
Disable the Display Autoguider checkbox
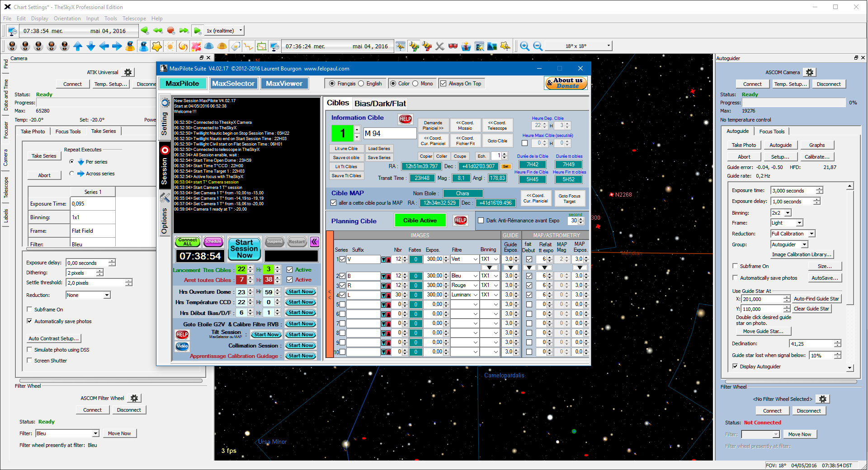tap(736, 367)
